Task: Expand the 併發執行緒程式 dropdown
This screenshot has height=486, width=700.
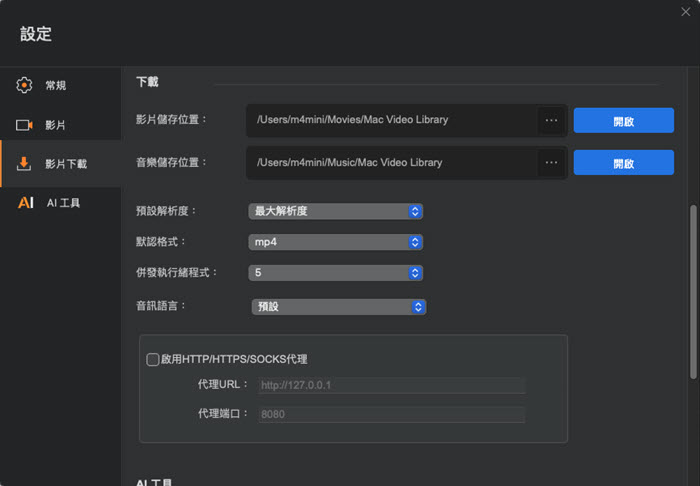Action: point(336,273)
